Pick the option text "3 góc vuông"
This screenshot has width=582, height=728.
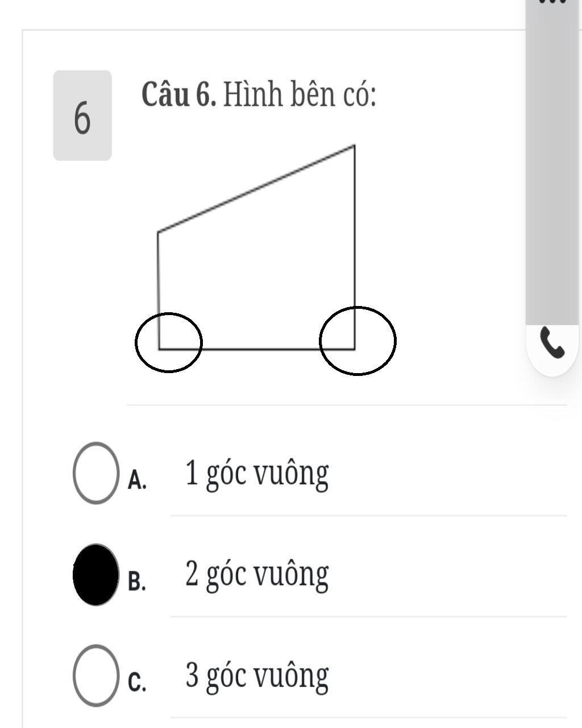coord(257,675)
